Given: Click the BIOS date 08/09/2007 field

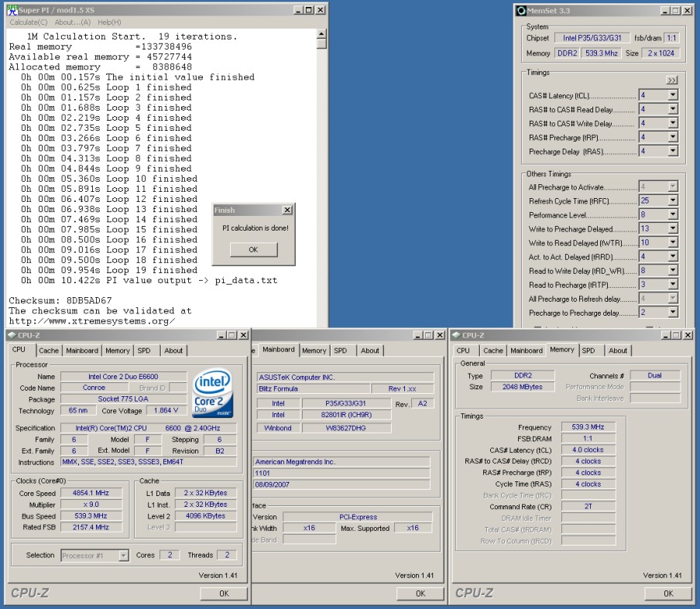Looking at the screenshot, I should [342, 484].
